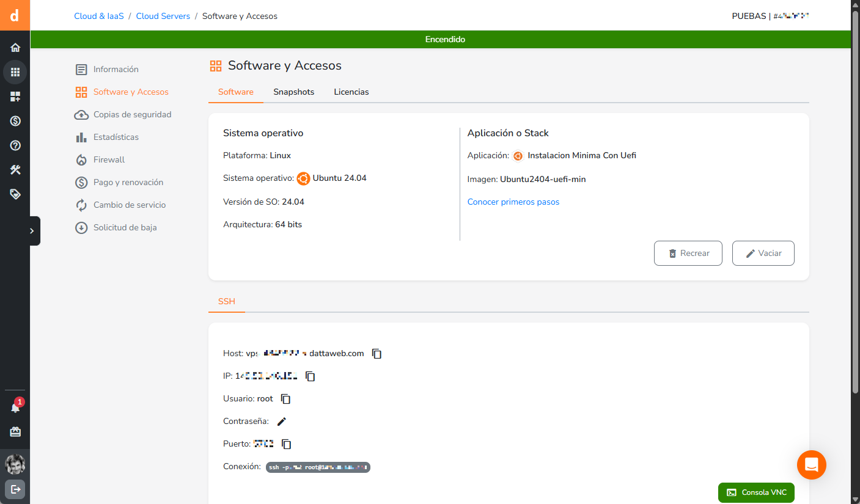Switch to the Licencias tab

[351, 92]
